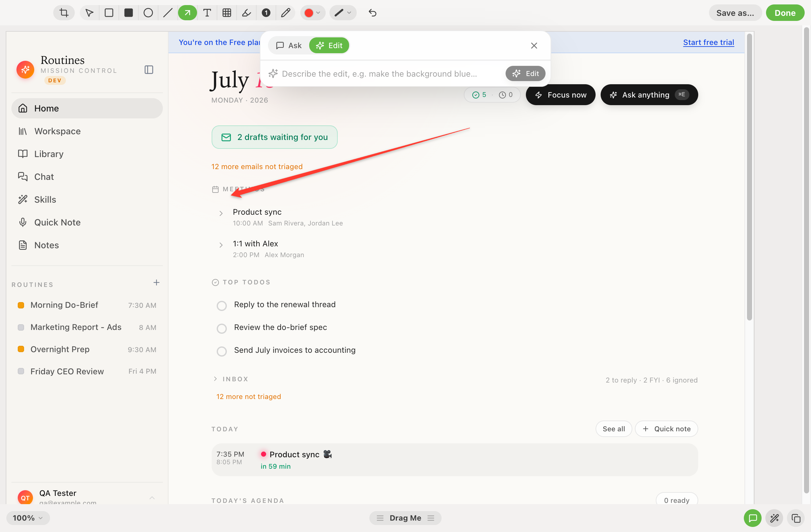Screen dimensions: 811x532
Task: Select the Crop tool
Action: tap(64, 13)
